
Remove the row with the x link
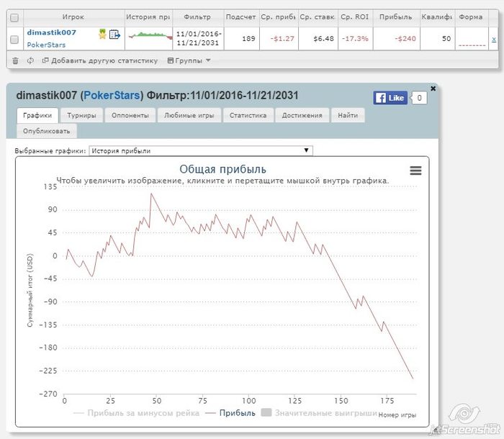(494, 39)
